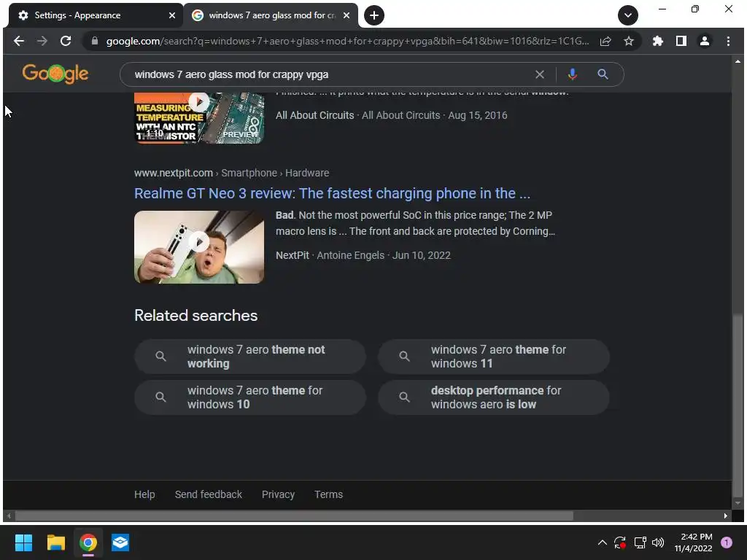This screenshot has width=747, height=560.
Task: Open Windows Start menu
Action: tap(23, 542)
